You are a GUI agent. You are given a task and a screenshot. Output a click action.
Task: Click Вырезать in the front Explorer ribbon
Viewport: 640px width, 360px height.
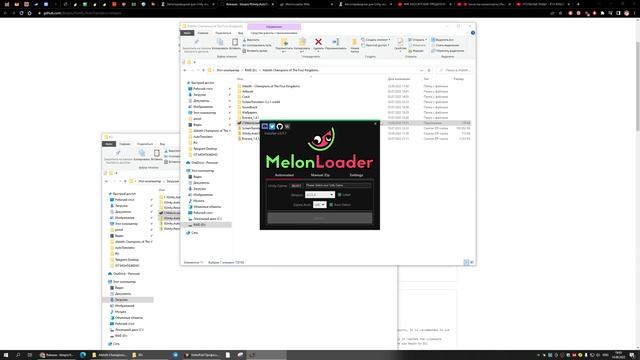point(251,40)
